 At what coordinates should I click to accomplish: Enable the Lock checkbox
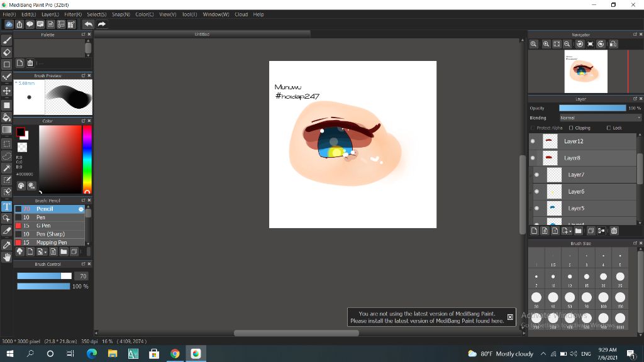tap(609, 128)
